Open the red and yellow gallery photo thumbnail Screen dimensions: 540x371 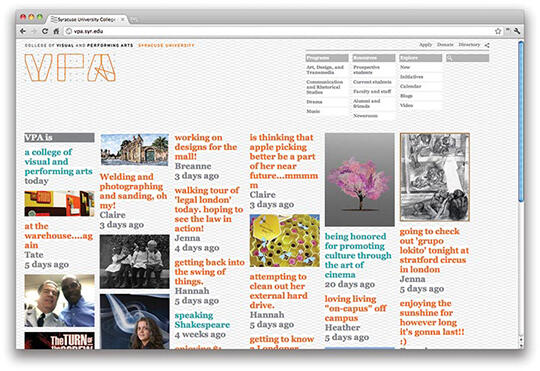click(x=59, y=204)
